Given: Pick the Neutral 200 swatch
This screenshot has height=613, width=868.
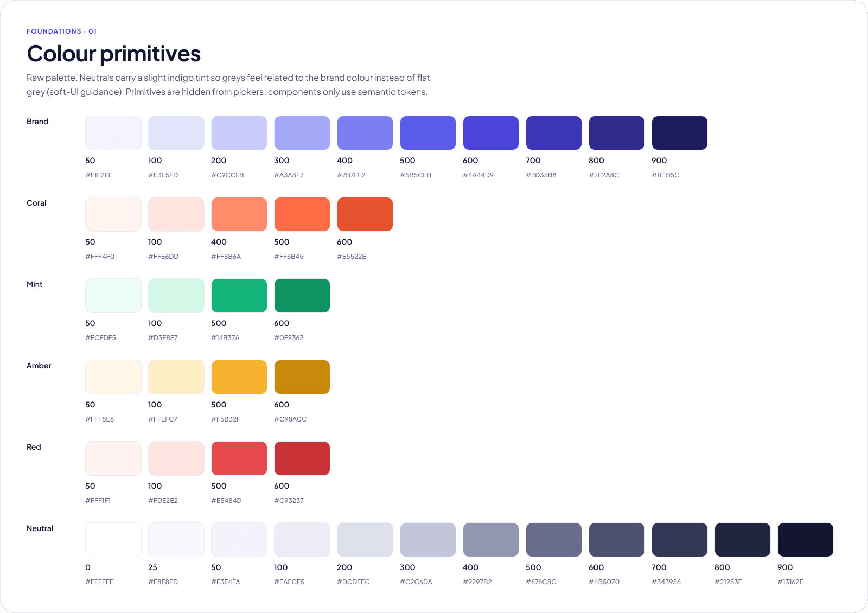Looking at the screenshot, I should tap(365, 540).
